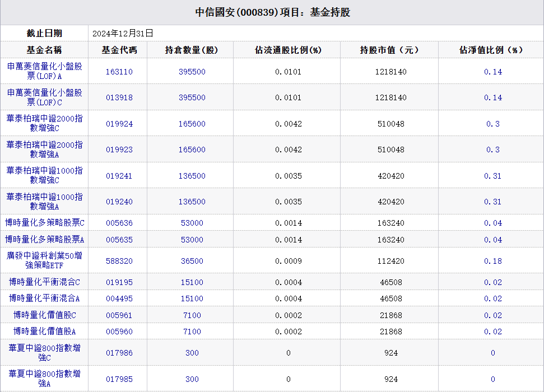Click fund code 019240
Viewport: 544px width, 392px height.
119,202
